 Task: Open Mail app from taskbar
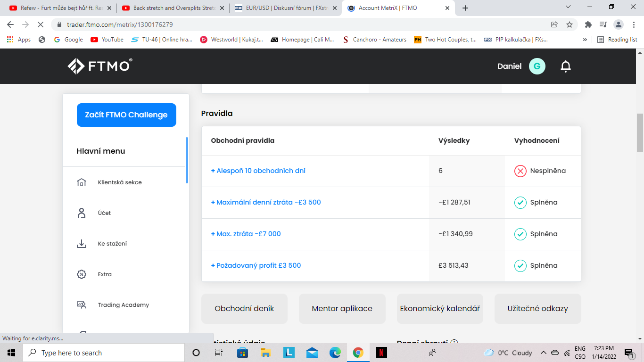pos(312,353)
